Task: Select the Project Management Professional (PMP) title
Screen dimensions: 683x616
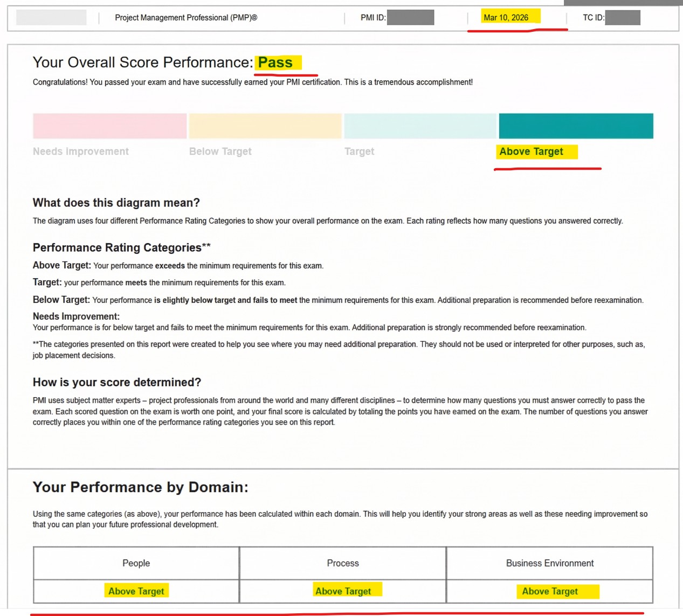Action: pyautogui.click(x=186, y=18)
